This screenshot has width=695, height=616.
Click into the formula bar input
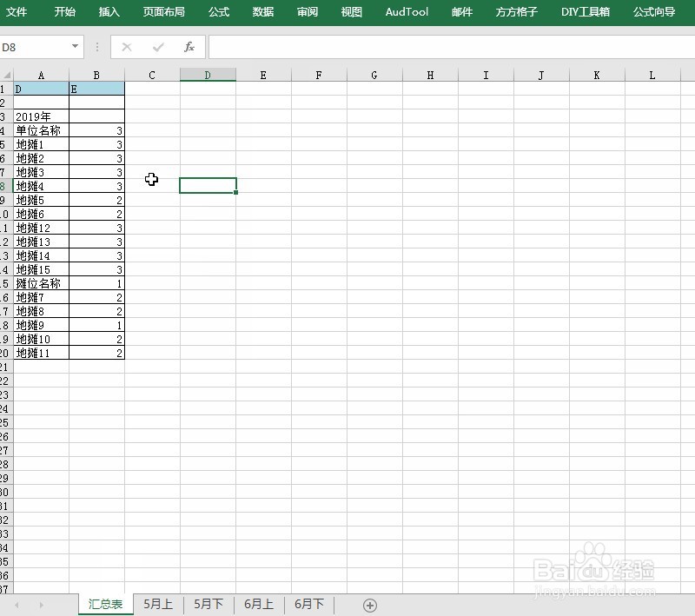[451, 47]
